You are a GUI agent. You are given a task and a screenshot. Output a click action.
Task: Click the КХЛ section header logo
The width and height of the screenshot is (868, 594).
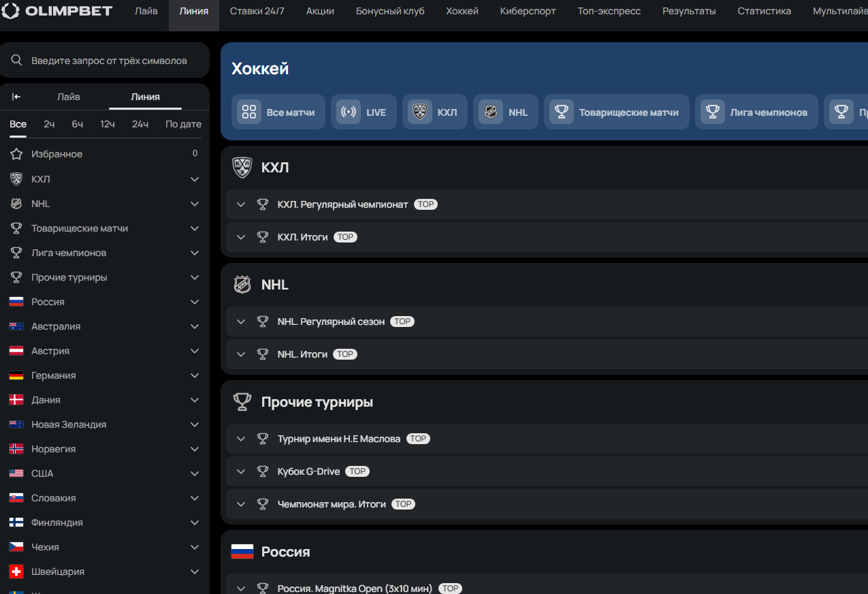[x=242, y=168]
